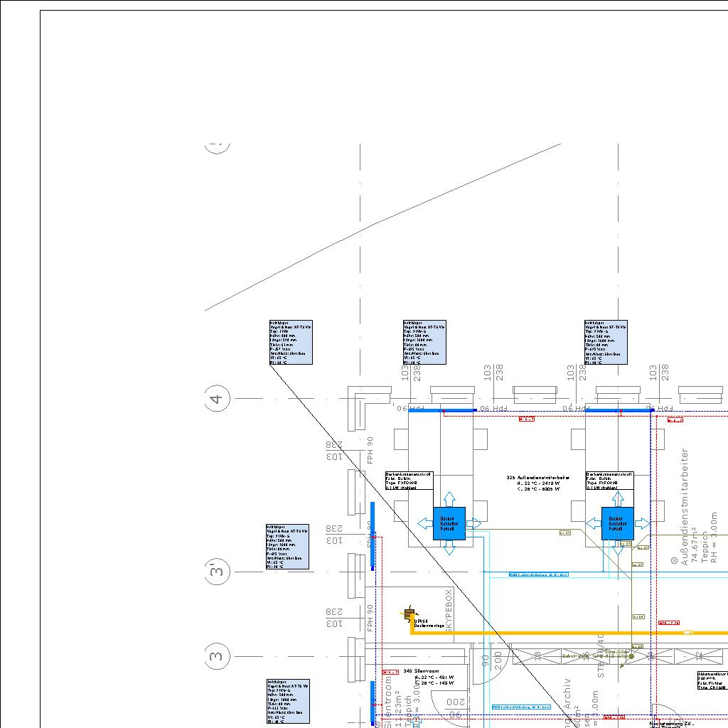Pick the top-left radiator data label
This screenshot has height=728, width=728.
pos(290,342)
